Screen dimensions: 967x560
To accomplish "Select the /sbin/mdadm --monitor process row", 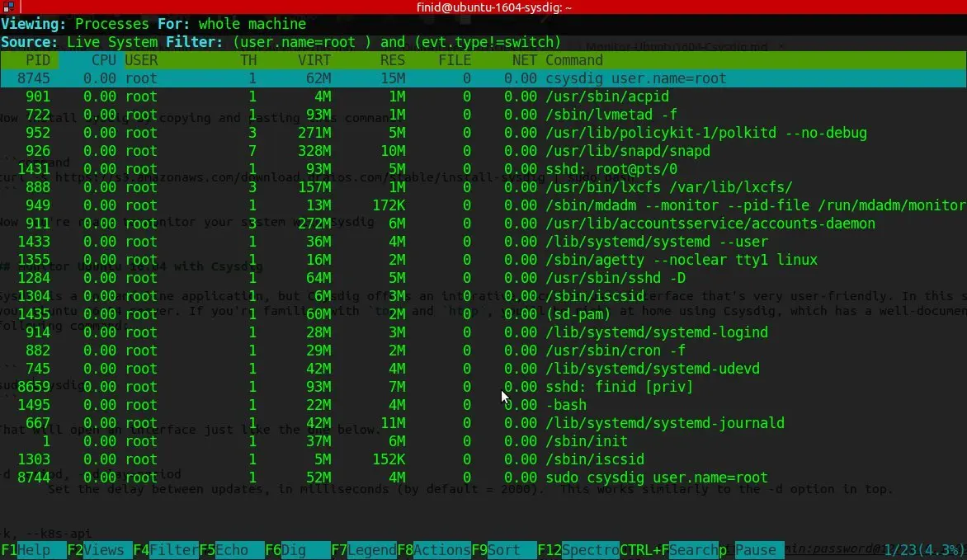I will (x=483, y=205).
